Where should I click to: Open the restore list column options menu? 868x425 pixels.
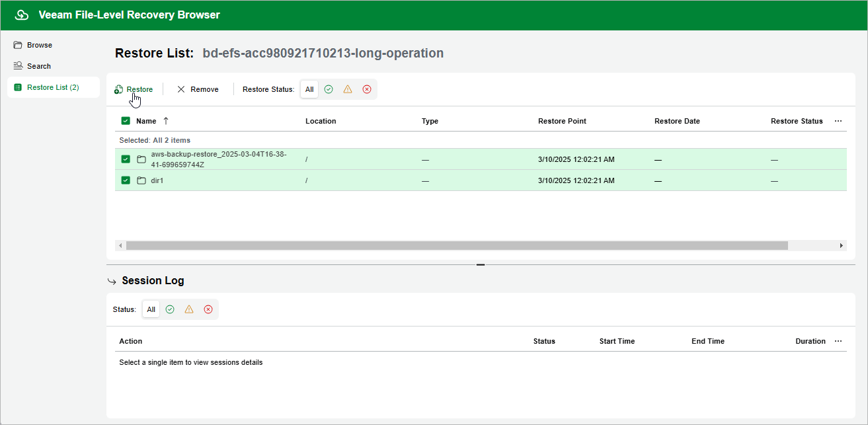pyautogui.click(x=838, y=121)
